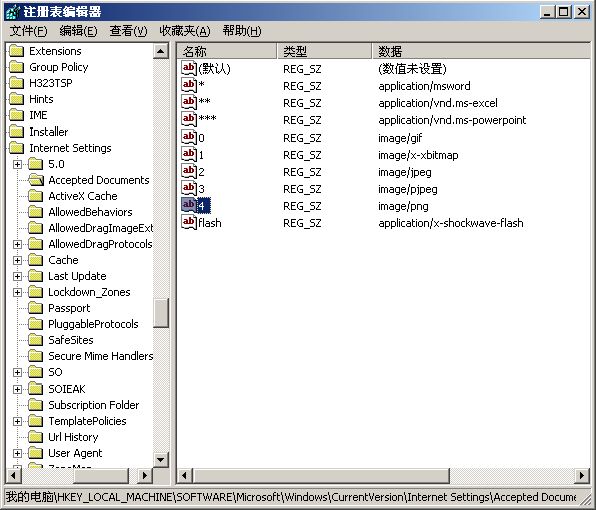The width and height of the screenshot is (596, 510).
Task: Click the Internet Settings folder icon
Action: [16, 148]
